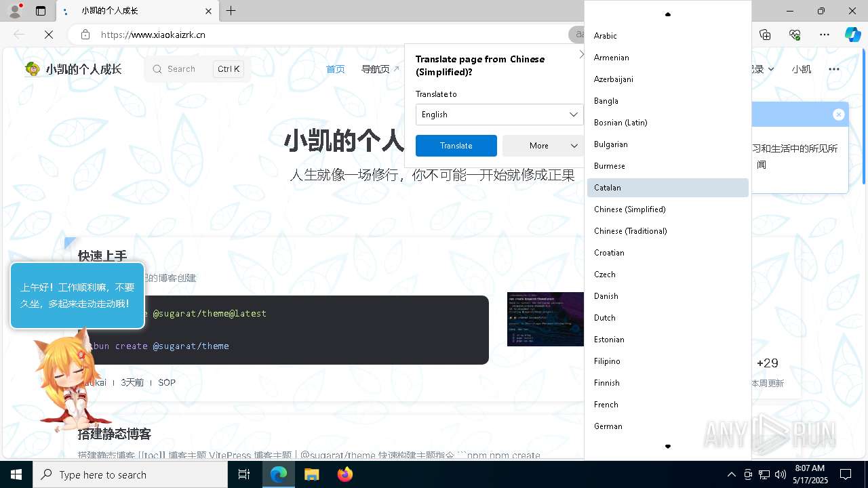Open Microsoft Edge taskbar icon
The height and width of the screenshot is (488, 868).
279,474
